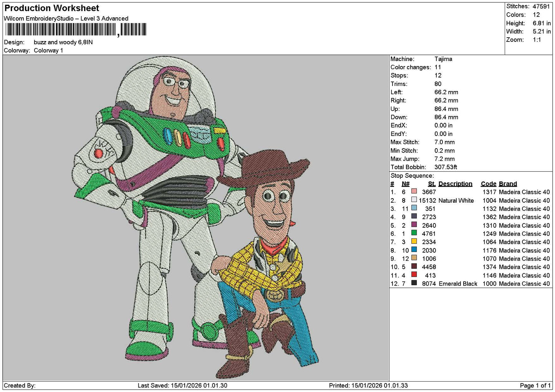Image resolution: width=555 pixels, height=392 pixels.
Task: Select thread code 1317 in row 1
Action: coord(489,192)
